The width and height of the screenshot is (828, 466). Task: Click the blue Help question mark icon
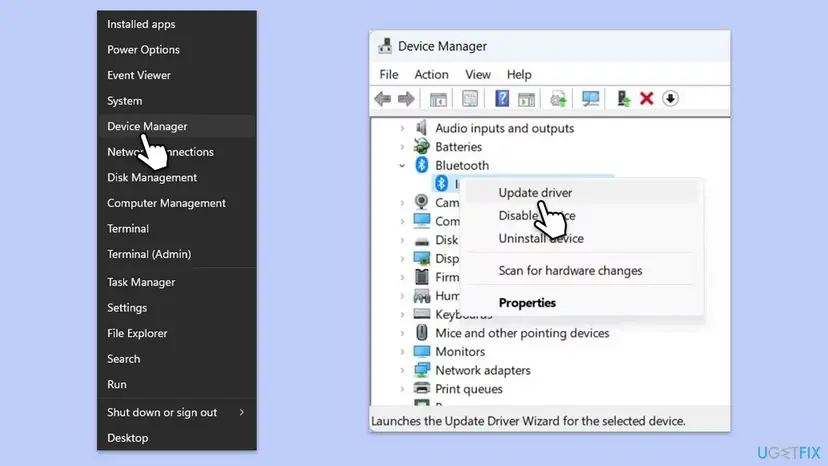pos(502,99)
